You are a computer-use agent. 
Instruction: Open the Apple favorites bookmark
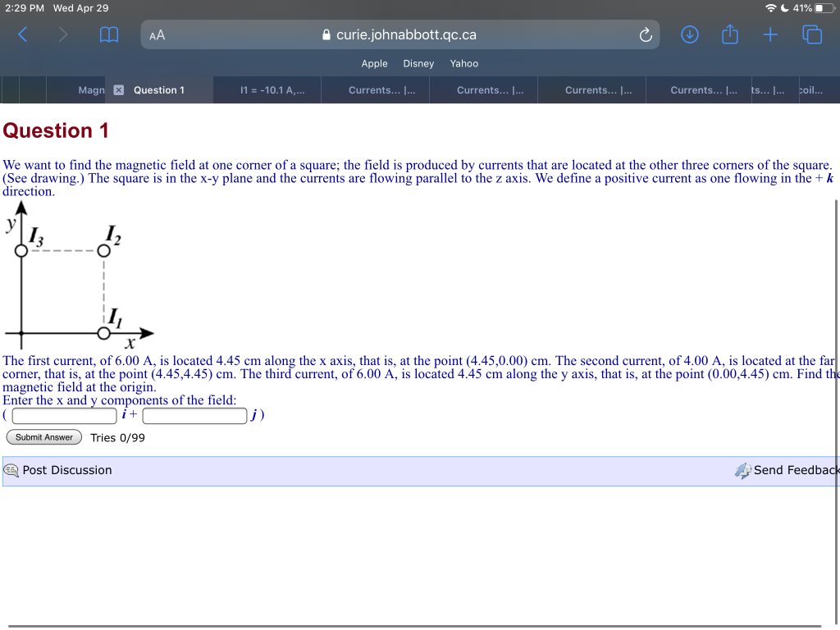374,63
